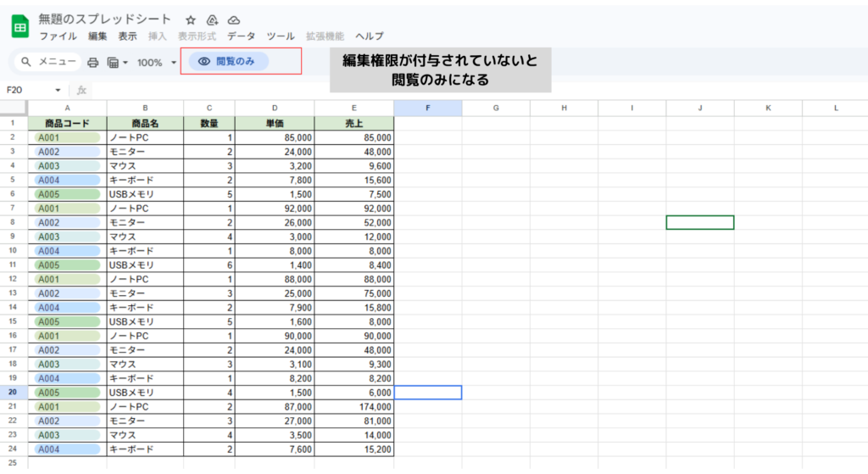The image size is (868, 474).
Task: Star the spreadsheet with the star icon
Action: [191, 20]
